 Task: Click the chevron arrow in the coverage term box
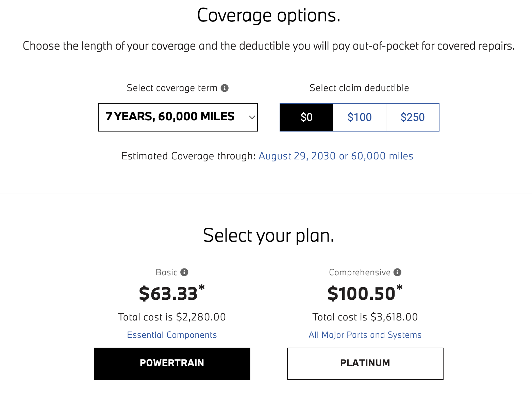(252, 117)
